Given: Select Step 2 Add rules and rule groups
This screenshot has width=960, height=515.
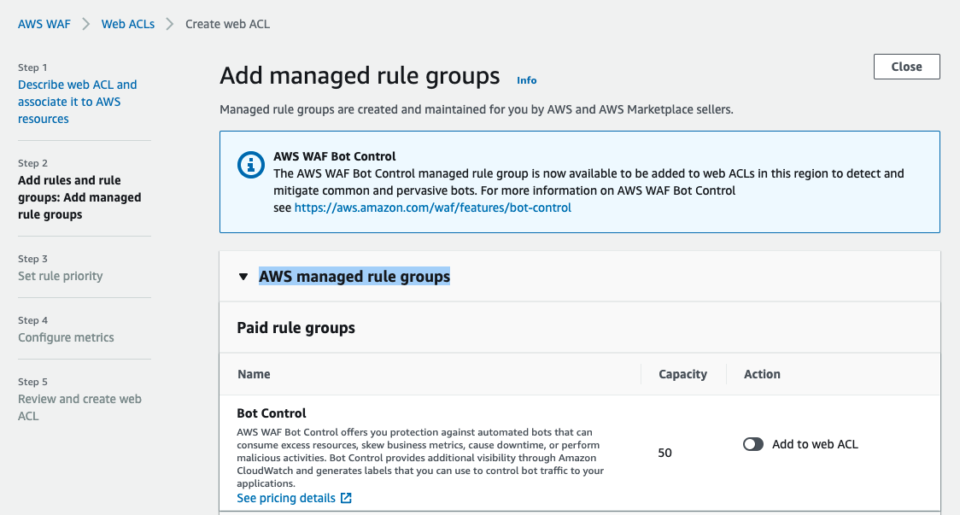Looking at the screenshot, I should click(x=80, y=197).
